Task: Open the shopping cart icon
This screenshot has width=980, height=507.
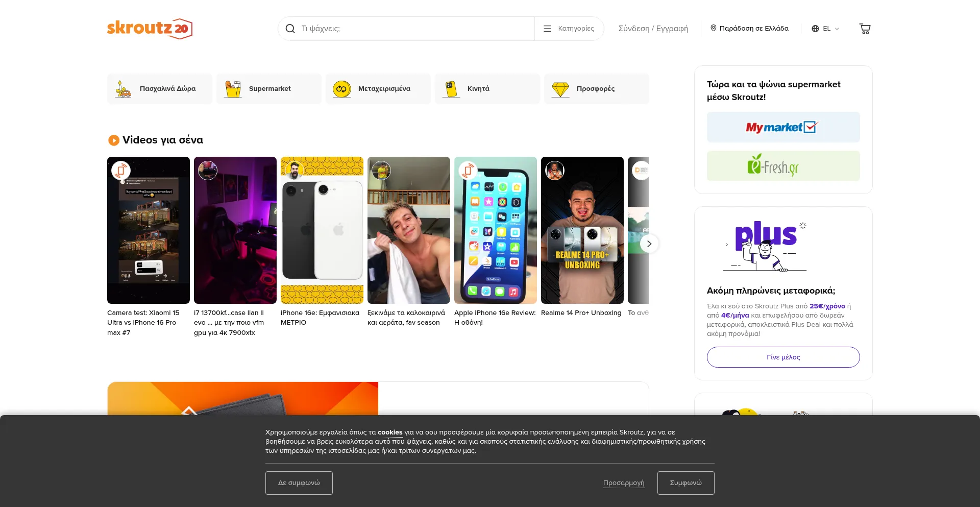Action: tap(865, 29)
